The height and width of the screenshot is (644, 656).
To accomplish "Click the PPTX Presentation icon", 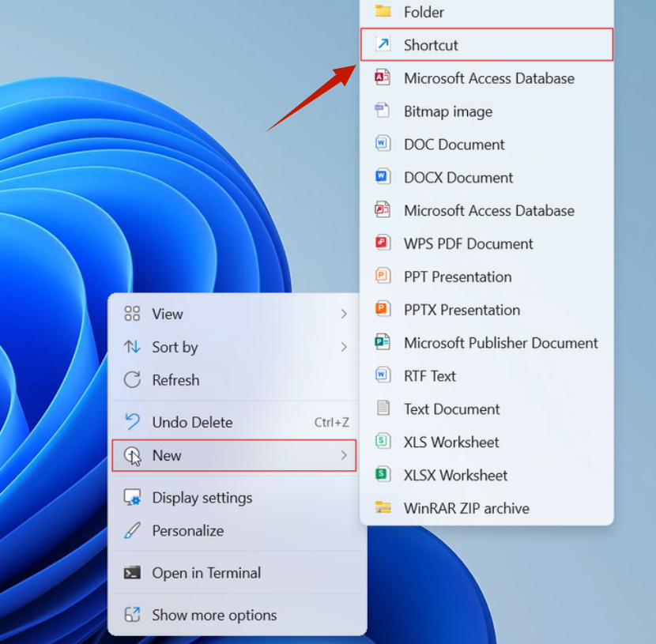I will [383, 309].
